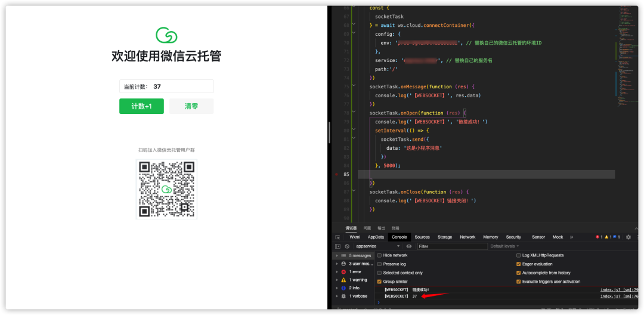Open the appservice context dropdown
Image resolution: width=644 pixels, height=315 pixels.
coord(378,246)
